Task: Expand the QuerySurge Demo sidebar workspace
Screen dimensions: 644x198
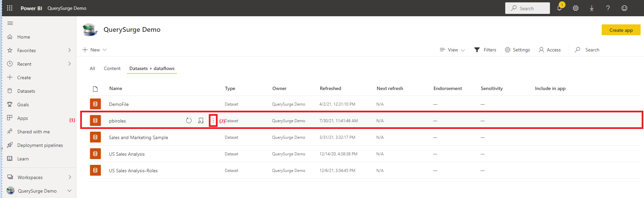Action: click(x=69, y=191)
